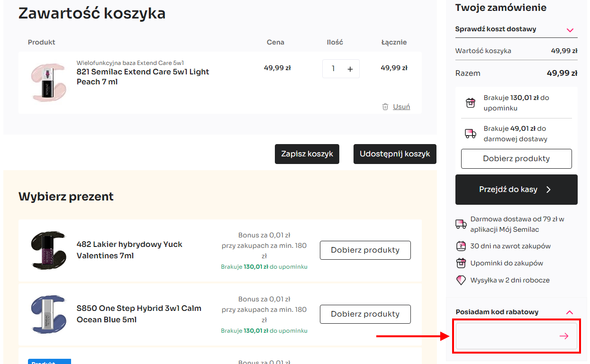Click 482 Lakier hybrydowy Yuck Valentines 7ml title

coord(129,250)
